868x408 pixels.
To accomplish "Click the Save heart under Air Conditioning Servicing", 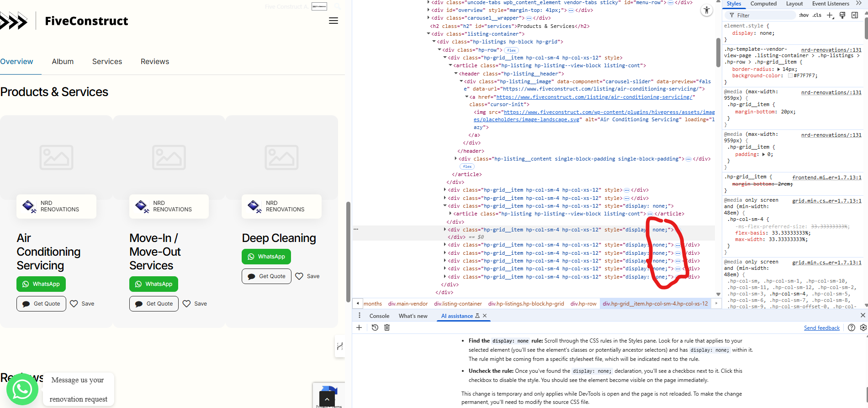I will pyautogui.click(x=74, y=304).
